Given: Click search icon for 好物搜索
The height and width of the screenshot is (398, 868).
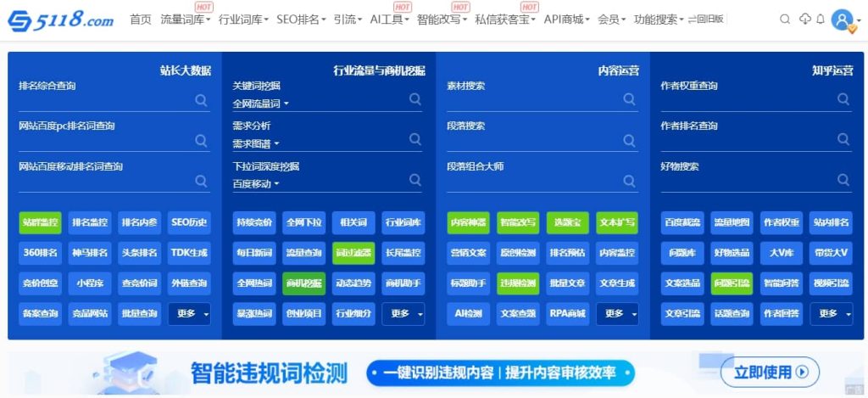Looking at the screenshot, I should point(843,180).
